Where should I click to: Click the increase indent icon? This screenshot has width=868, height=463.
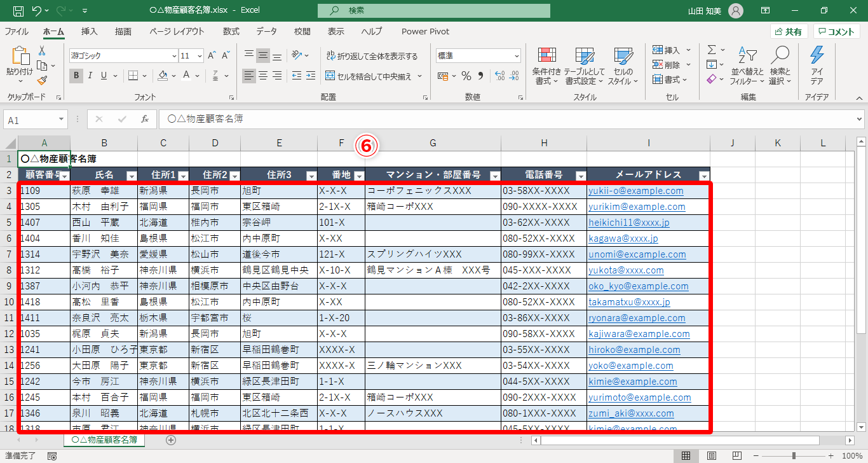tap(312, 76)
